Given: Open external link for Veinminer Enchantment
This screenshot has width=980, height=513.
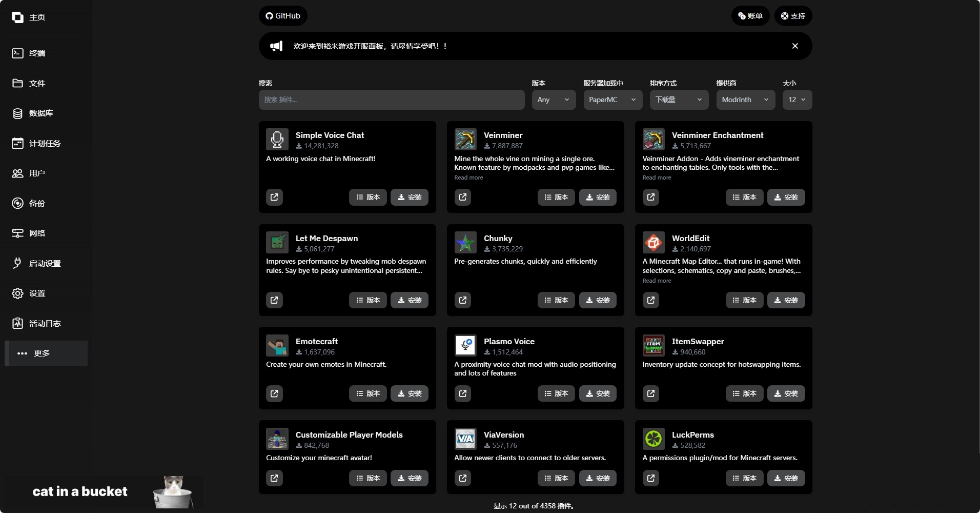Looking at the screenshot, I should pyautogui.click(x=651, y=197).
